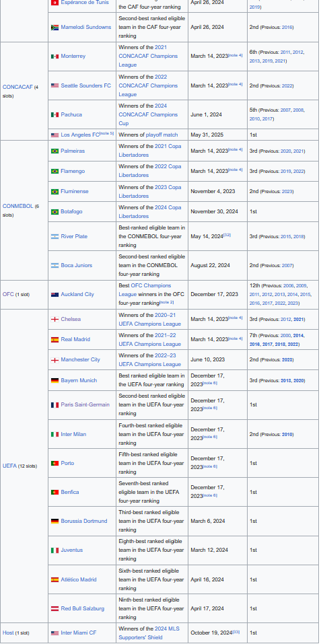Click the England flag beside Chelsea
321x644 pixels.
point(55,319)
